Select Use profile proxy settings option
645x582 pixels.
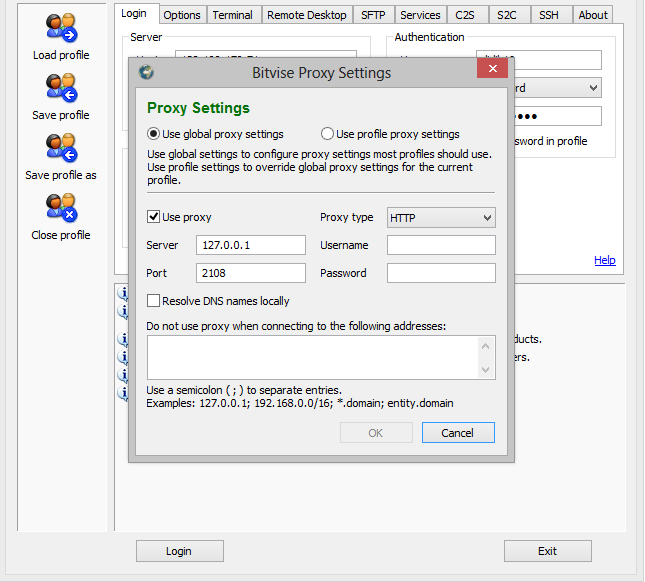coord(327,134)
